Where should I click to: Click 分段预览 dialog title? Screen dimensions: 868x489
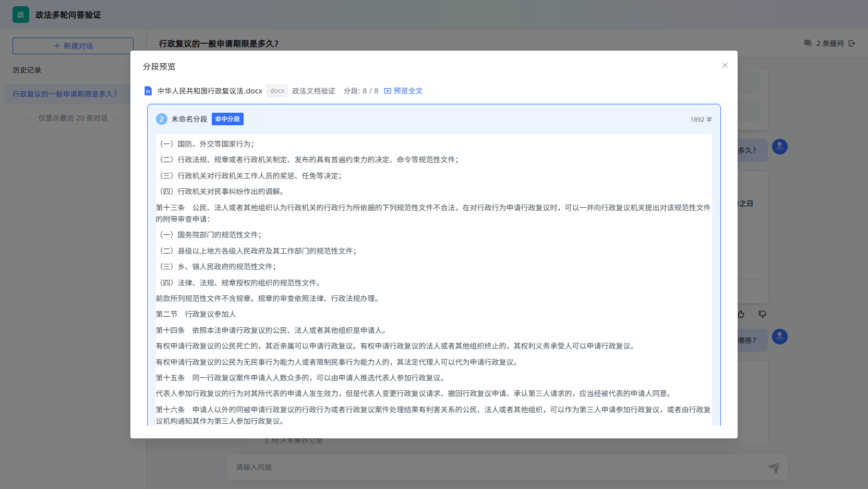[159, 66]
